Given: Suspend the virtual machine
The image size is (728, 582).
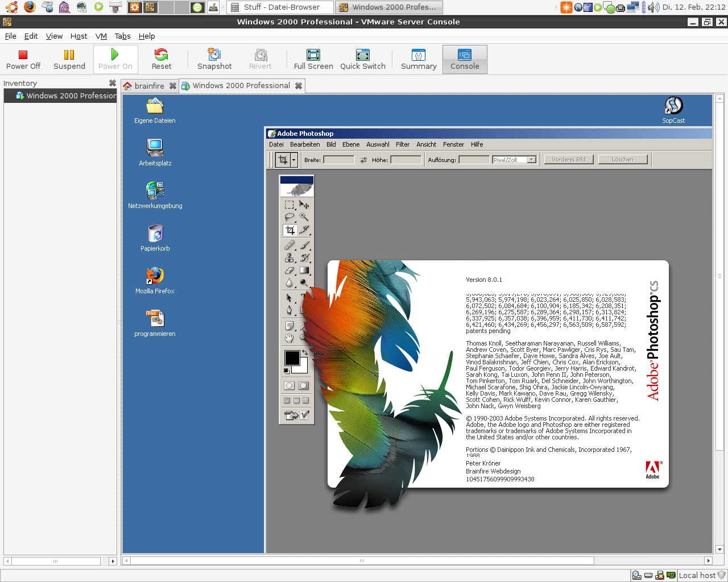Looking at the screenshot, I should coord(69,60).
